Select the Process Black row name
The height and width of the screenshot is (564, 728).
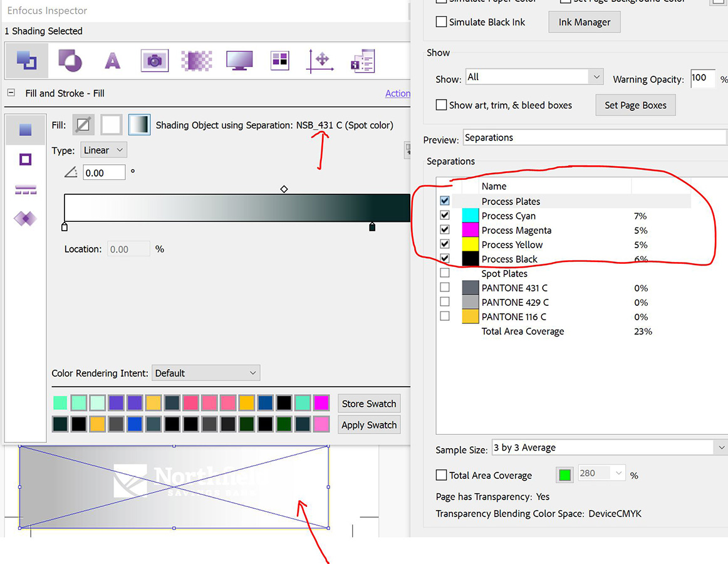pos(509,259)
